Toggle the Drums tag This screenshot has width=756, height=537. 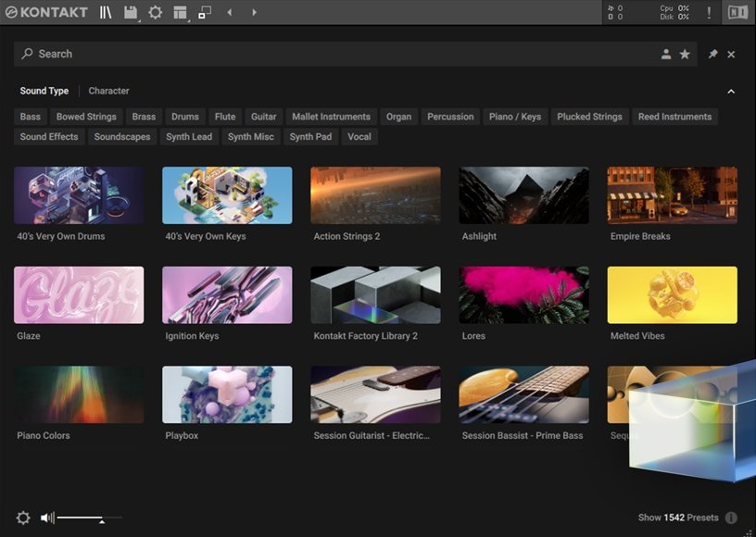click(185, 117)
